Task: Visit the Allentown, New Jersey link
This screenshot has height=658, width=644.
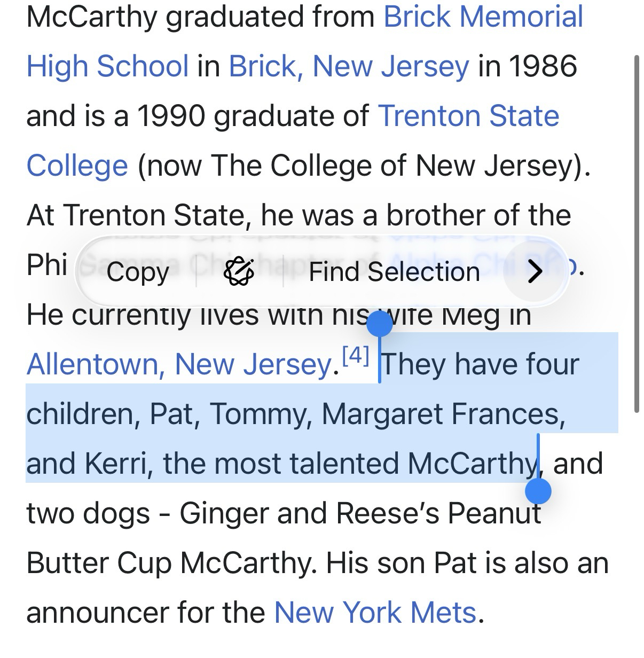Action: point(179,364)
